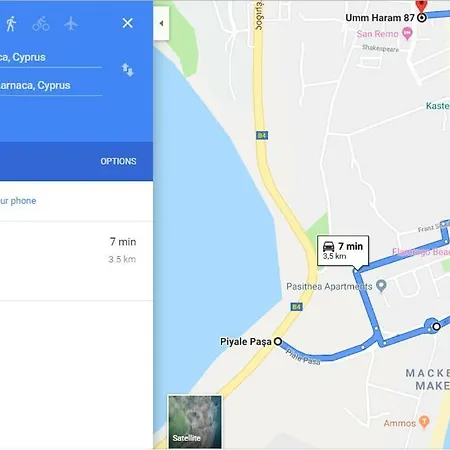Click the Umm Haram 87 waypoint circle
450x450 pixels.
[422, 17]
